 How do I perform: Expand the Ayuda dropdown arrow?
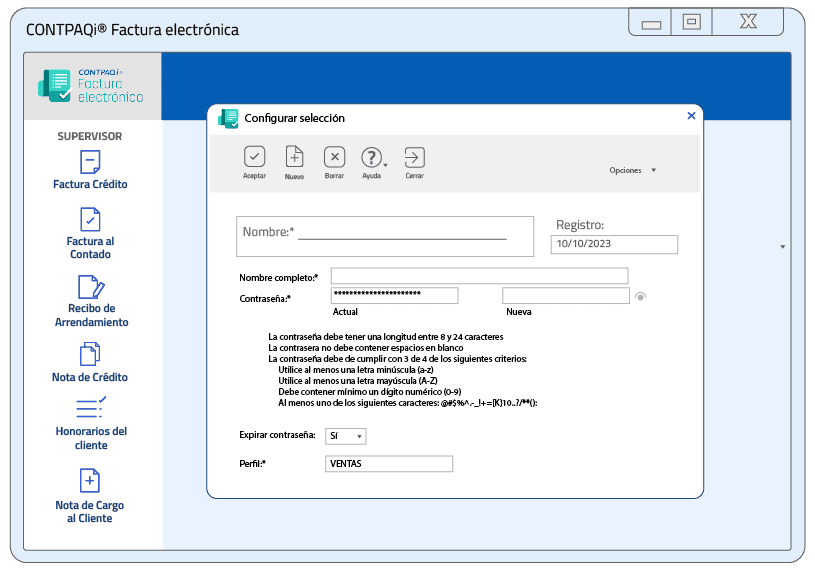[x=385, y=165]
